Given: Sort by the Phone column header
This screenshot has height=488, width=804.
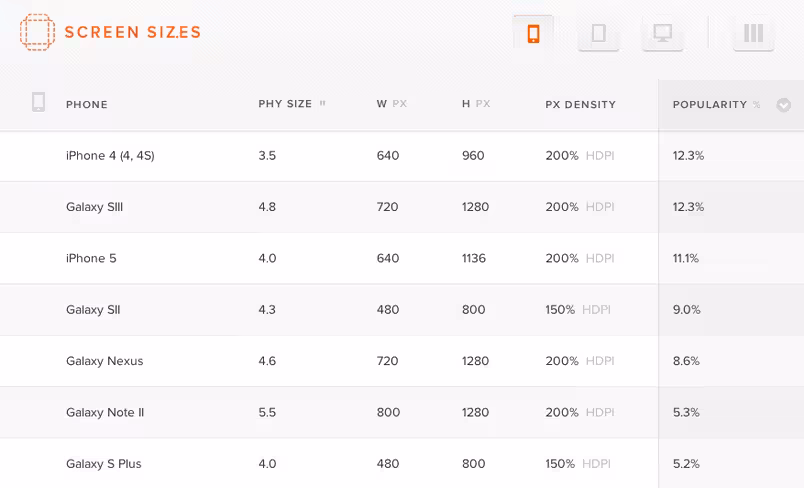Looking at the screenshot, I should coord(87,105).
